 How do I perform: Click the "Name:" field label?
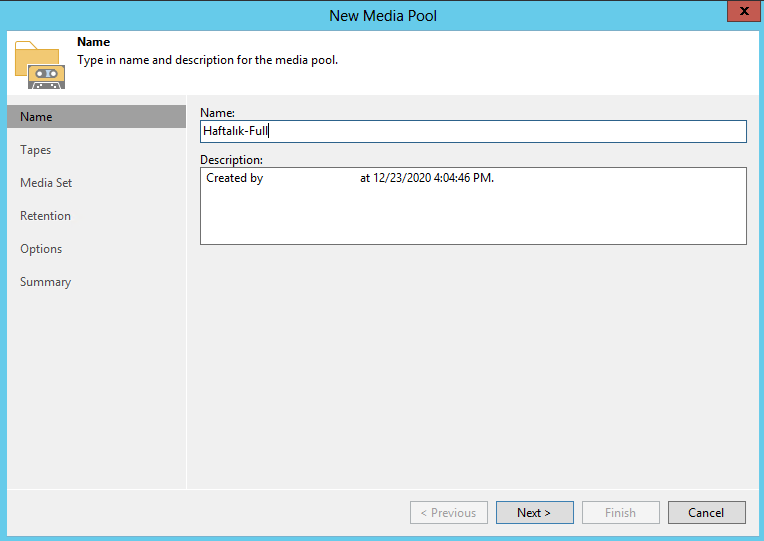click(x=217, y=113)
